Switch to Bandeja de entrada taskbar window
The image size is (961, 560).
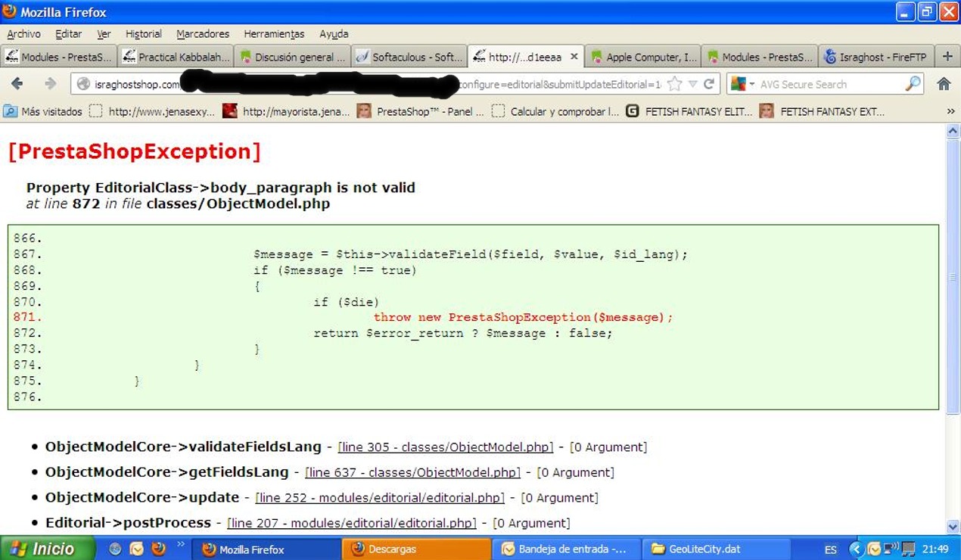[565, 549]
